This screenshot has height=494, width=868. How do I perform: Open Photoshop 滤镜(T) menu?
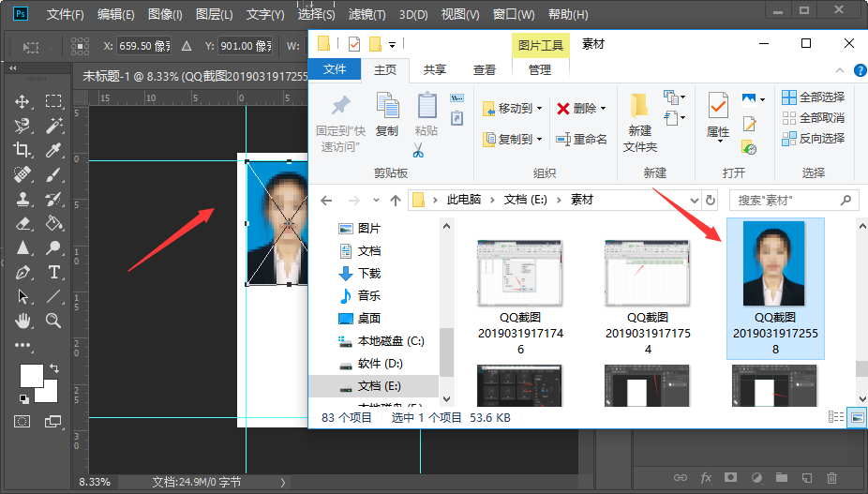(x=367, y=14)
